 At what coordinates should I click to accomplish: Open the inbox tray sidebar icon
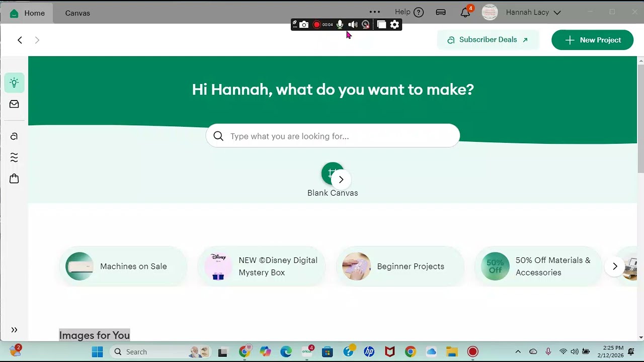pyautogui.click(x=14, y=104)
